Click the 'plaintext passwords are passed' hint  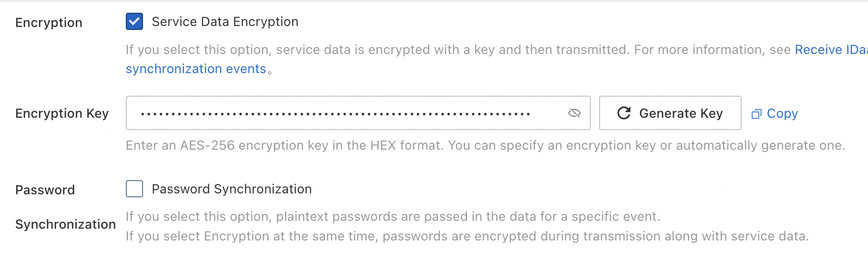click(393, 216)
